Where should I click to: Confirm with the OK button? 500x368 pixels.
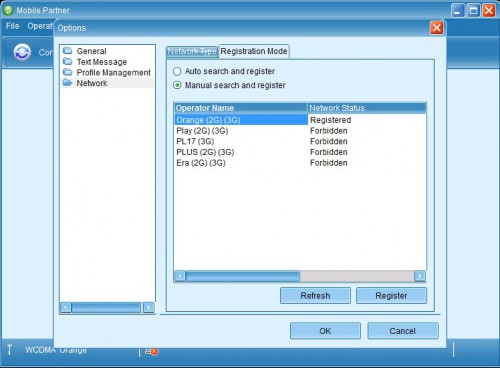pyautogui.click(x=325, y=331)
